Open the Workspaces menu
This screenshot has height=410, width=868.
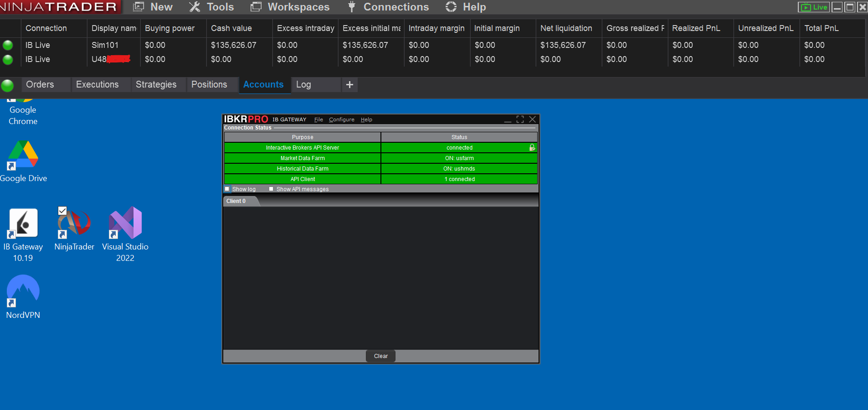(290, 7)
